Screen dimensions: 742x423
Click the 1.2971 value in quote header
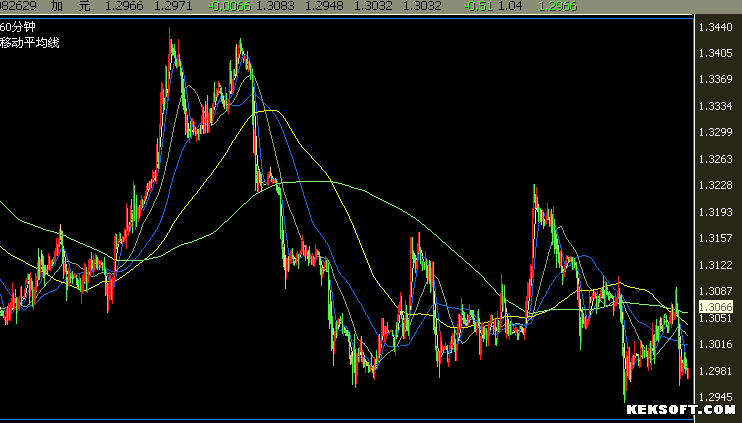pyautogui.click(x=173, y=6)
